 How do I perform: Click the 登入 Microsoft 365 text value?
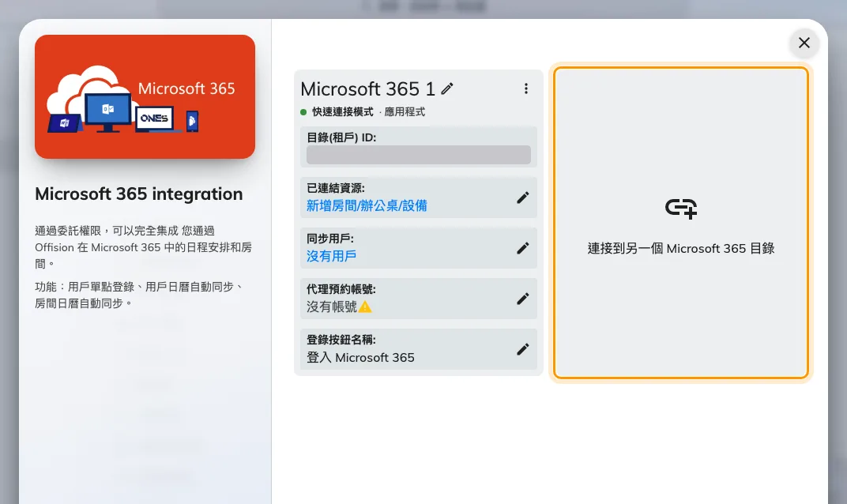(x=360, y=358)
